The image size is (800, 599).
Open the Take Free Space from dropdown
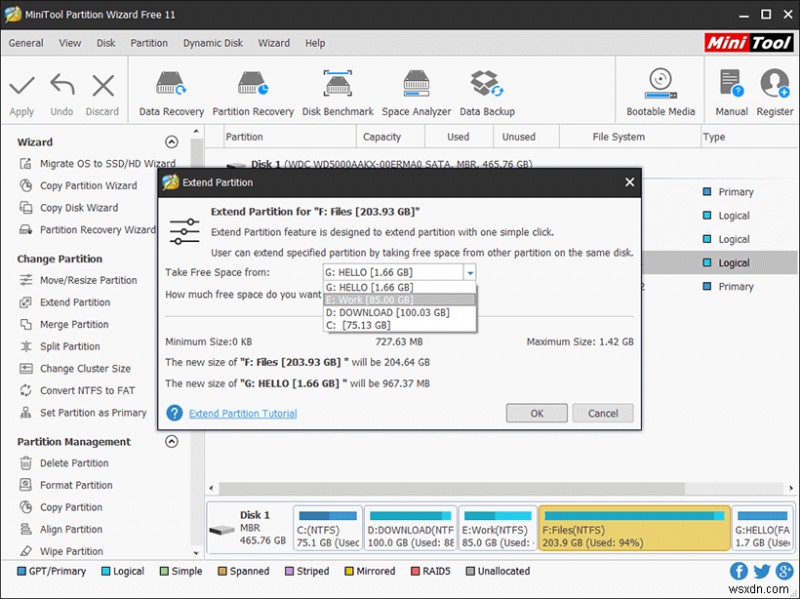tap(470, 271)
